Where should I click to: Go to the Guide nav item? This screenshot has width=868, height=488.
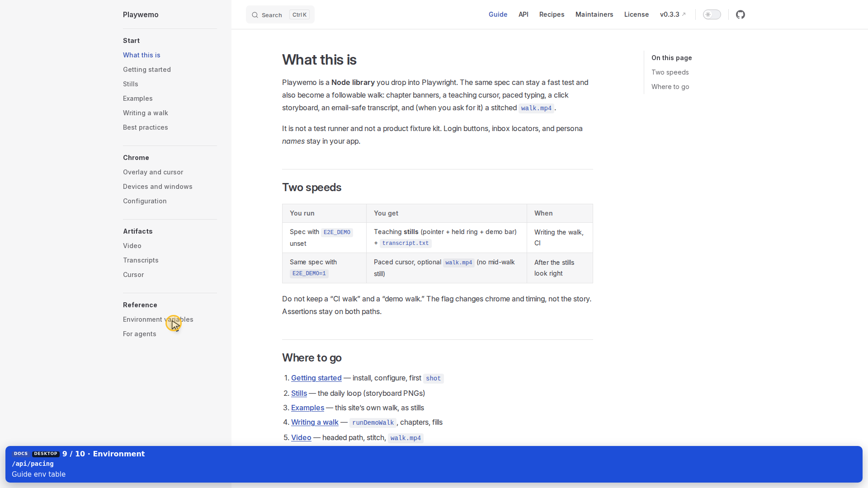coord(498,14)
